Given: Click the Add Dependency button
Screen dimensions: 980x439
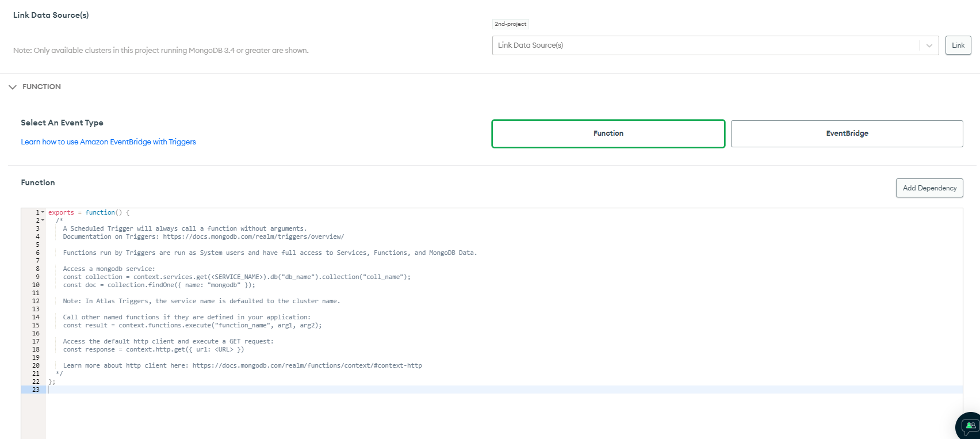Looking at the screenshot, I should 929,188.
